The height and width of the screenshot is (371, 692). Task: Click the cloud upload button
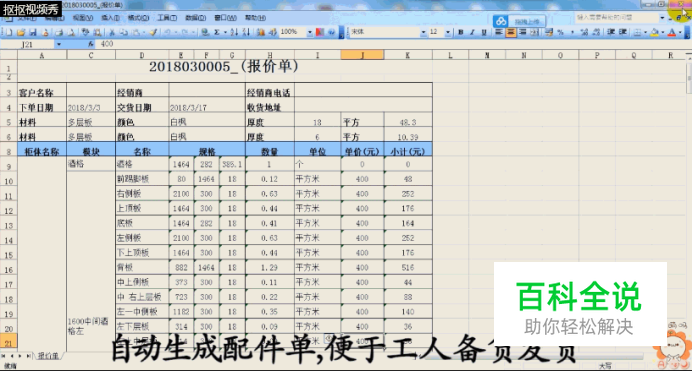(x=519, y=21)
